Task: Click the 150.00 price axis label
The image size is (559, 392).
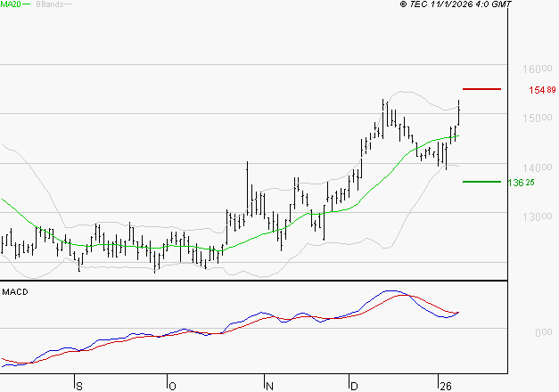Action: click(x=538, y=118)
